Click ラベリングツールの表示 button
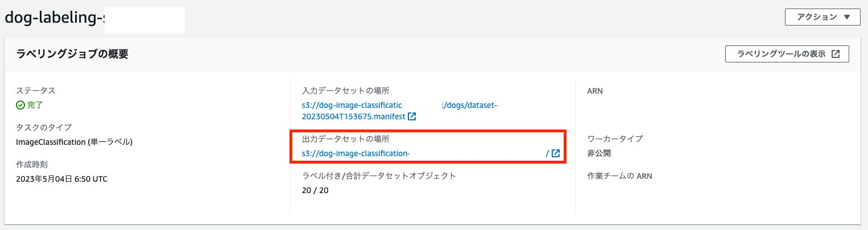Viewport: 868px width, 230px height. point(787,54)
